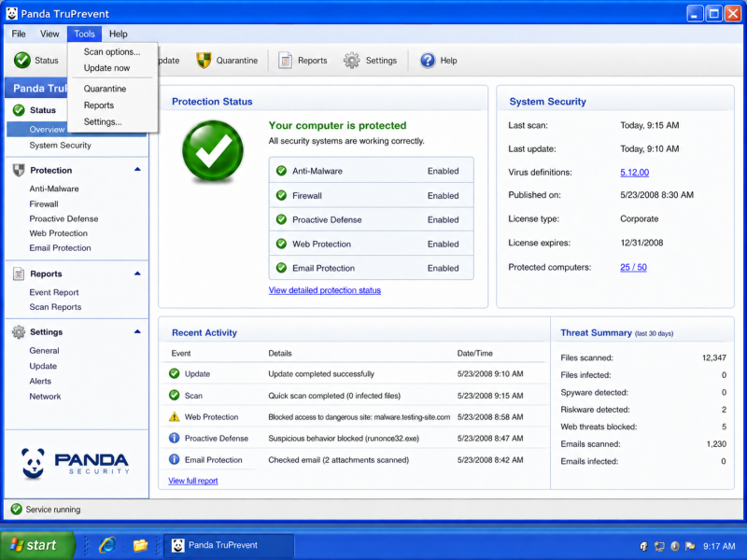Choose Scan options from Tools menu
747x560 pixels.
click(x=112, y=52)
